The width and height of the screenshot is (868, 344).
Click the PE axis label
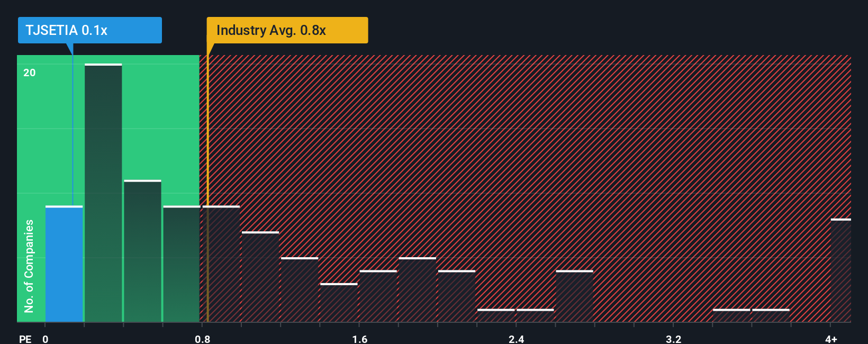click(x=25, y=339)
